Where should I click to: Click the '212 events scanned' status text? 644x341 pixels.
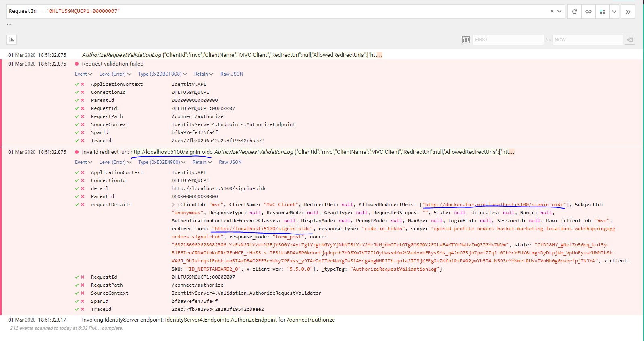(66, 328)
